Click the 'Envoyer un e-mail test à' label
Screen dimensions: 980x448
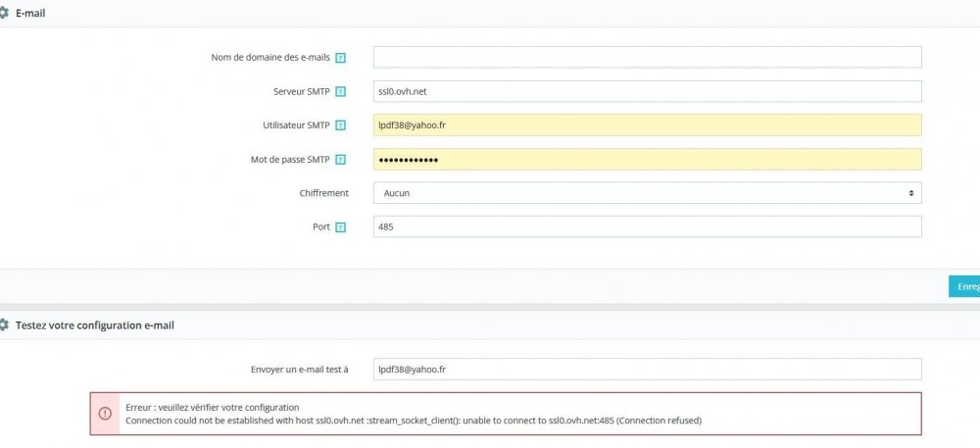299,370
